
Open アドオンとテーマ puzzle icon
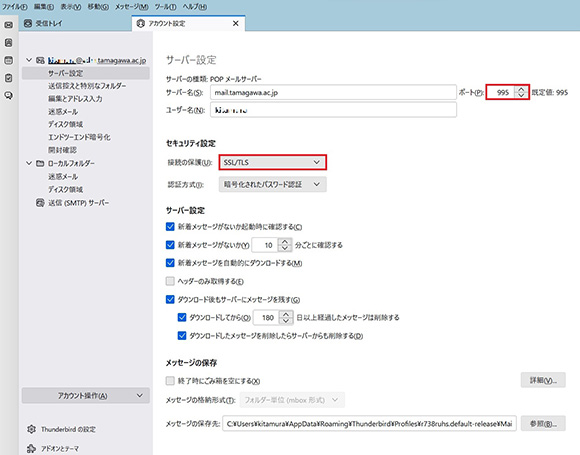click(31, 448)
